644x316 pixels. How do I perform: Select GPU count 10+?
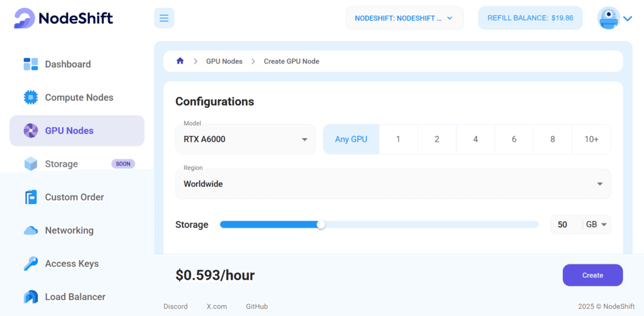(591, 139)
